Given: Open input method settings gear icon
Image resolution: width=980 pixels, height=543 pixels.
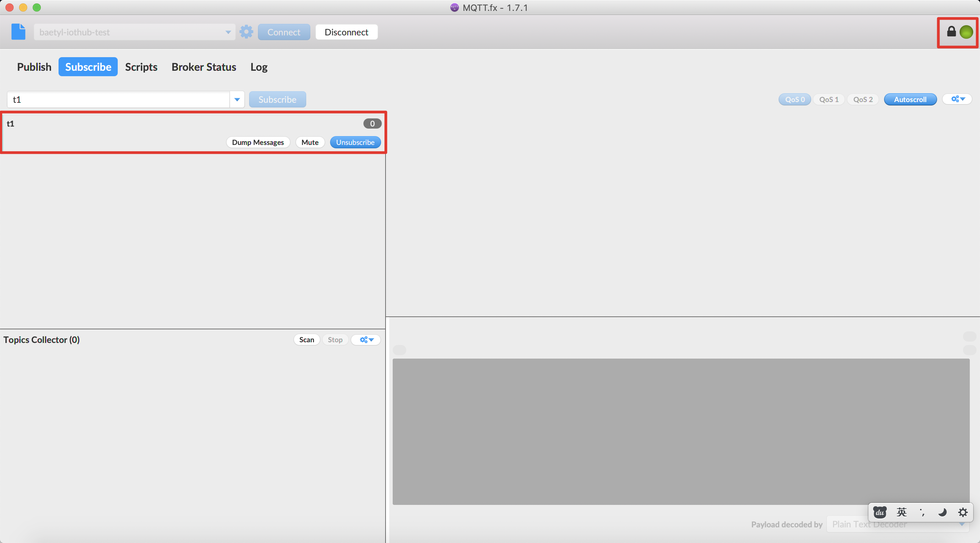Looking at the screenshot, I should [x=963, y=512].
